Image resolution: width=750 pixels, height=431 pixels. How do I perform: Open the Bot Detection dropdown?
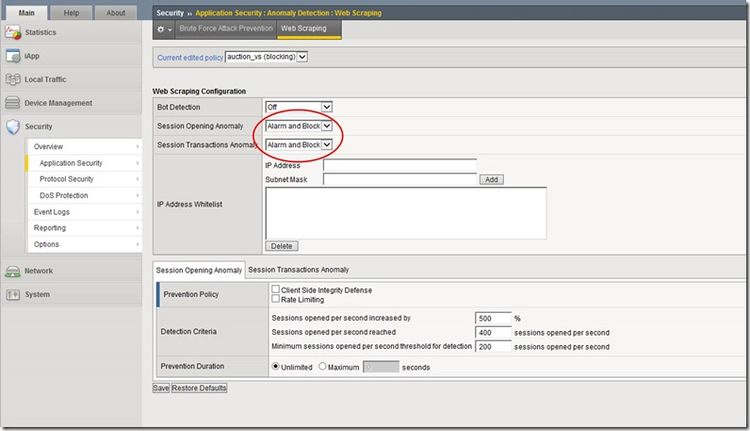tap(298, 106)
